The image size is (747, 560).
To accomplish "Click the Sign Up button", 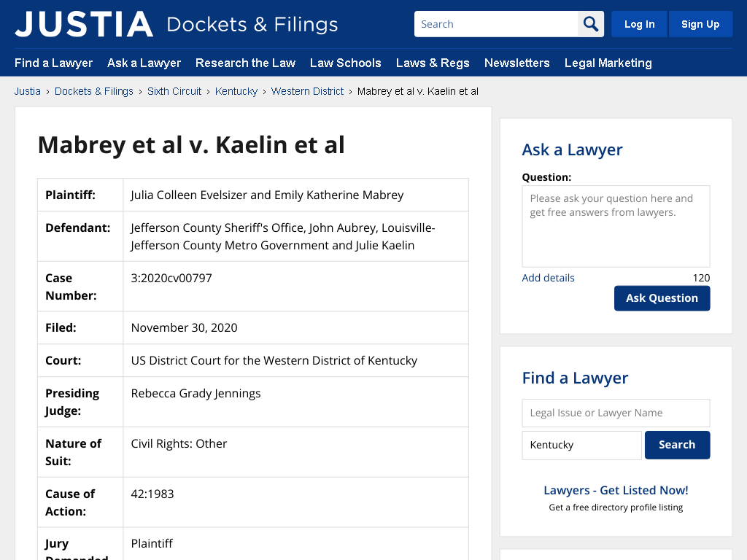I will 700,24.
